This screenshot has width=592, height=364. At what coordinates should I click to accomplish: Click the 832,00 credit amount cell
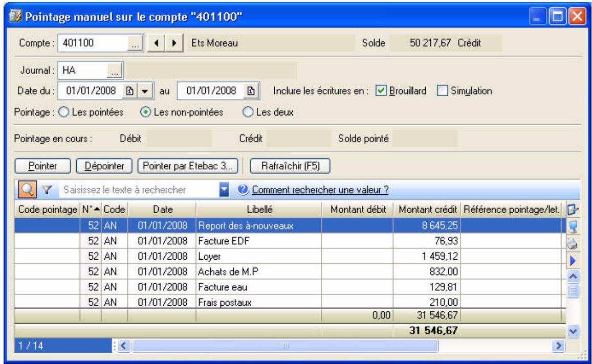pyautogui.click(x=427, y=271)
